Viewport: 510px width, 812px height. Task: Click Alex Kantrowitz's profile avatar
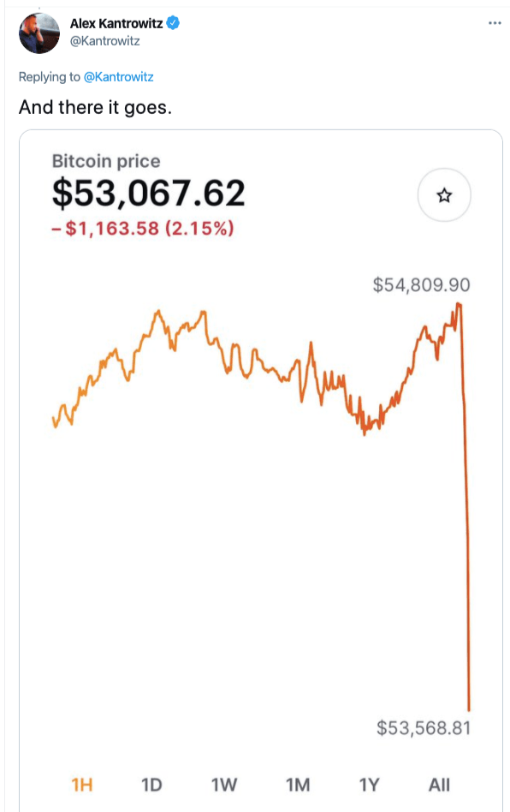[39, 33]
